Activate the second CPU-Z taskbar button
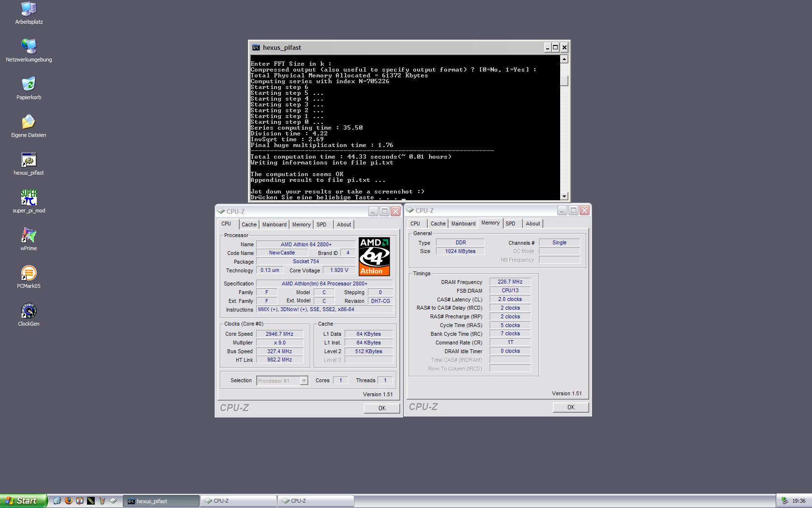Image resolution: width=812 pixels, height=508 pixels. coord(316,501)
